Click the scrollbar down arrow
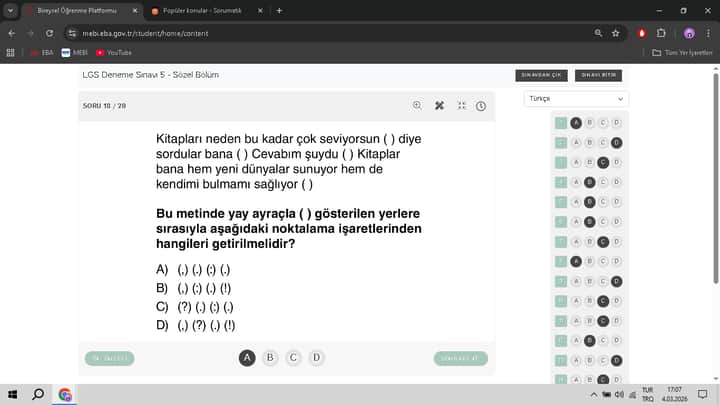Screen dimensions: 720x405 715,379
